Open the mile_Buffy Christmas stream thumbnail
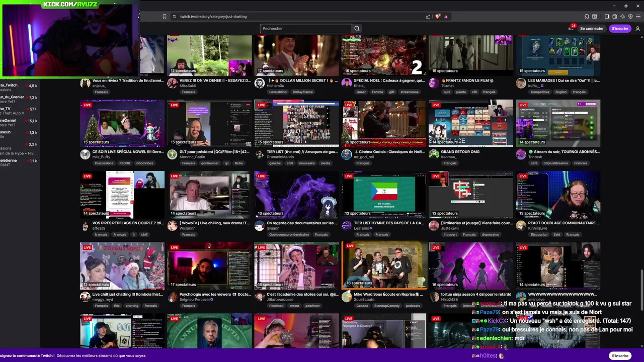This screenshot has width=644, height=362. tap(122, 123)
